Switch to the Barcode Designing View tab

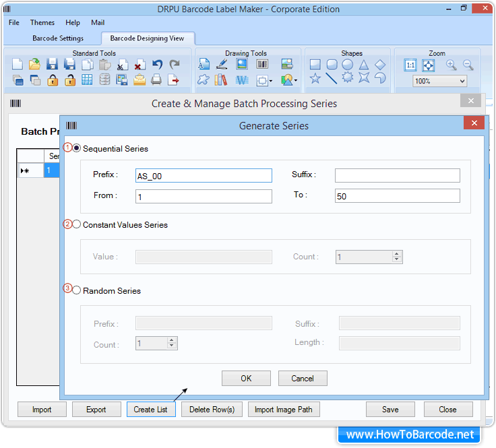147,38
